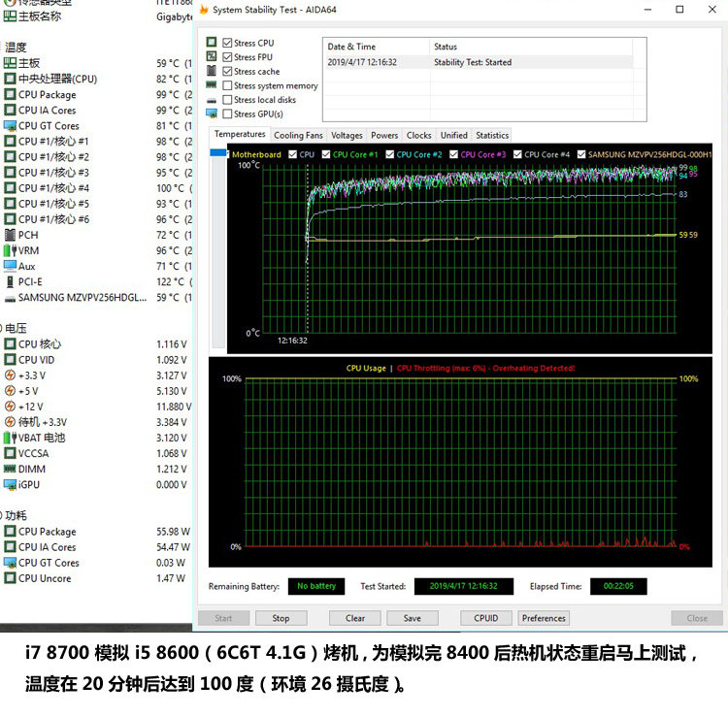728x717 pixels.
Task: Click the Stop button
Action: (281, 618)
